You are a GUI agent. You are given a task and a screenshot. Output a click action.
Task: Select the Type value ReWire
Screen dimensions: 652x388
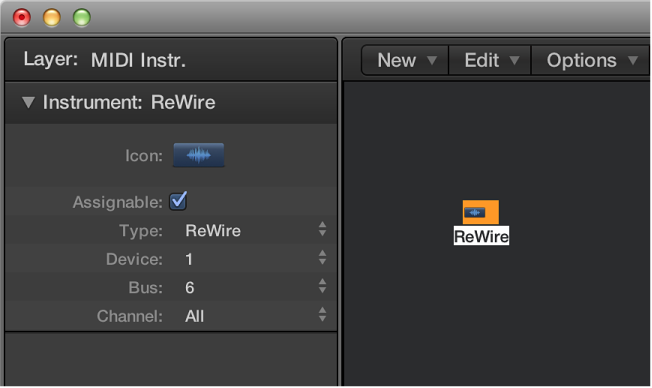(x=213, y=230)
